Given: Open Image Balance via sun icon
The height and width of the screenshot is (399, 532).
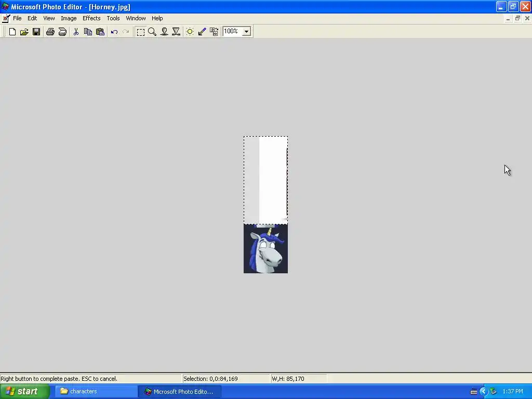Looking at the screenshot, I should tap(190, 32).
